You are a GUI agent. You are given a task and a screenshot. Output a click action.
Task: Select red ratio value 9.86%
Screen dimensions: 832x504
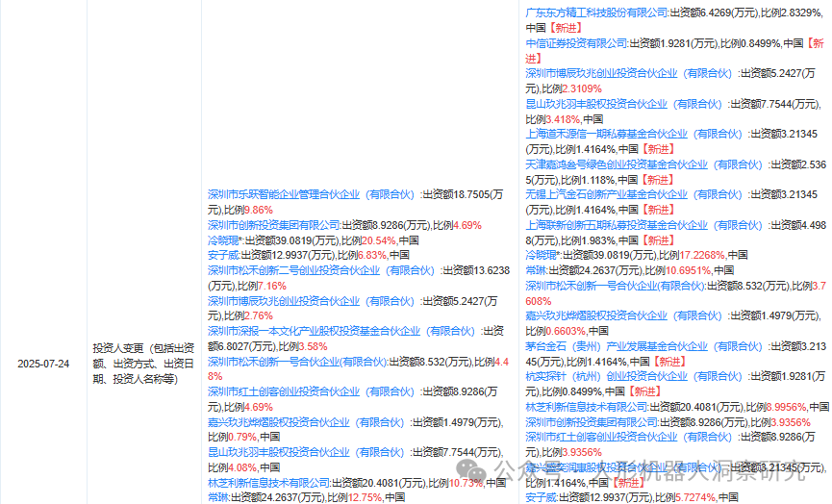(259, 210)
